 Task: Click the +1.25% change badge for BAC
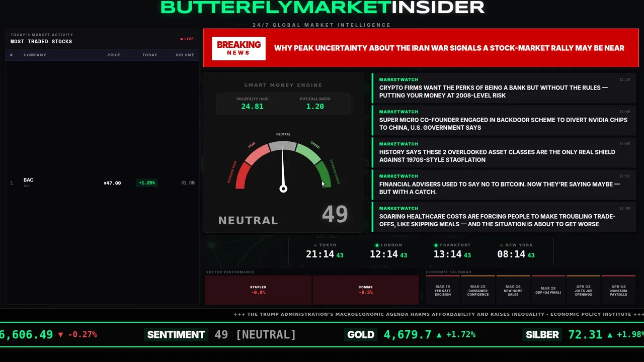(x=147, y=183)
